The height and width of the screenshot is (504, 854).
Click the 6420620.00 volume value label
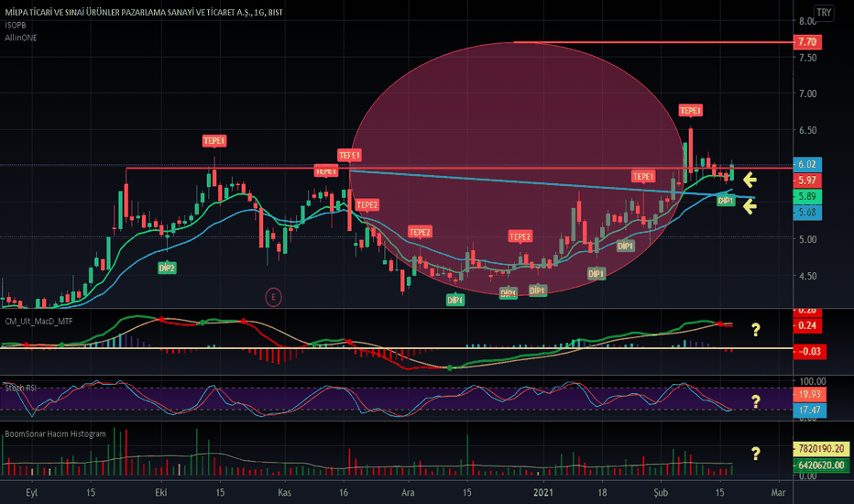pos(821,466)
